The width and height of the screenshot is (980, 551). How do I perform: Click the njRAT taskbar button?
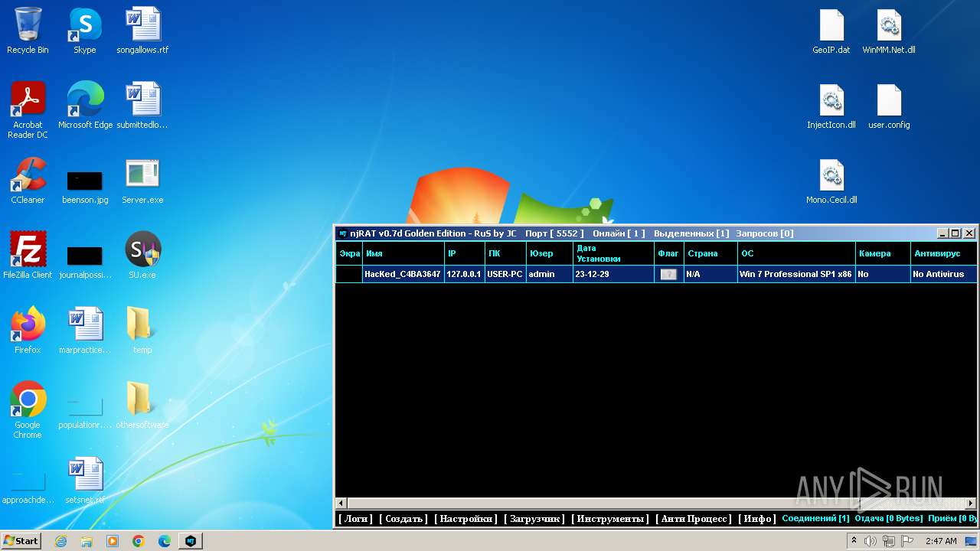[x=191, y=541]
